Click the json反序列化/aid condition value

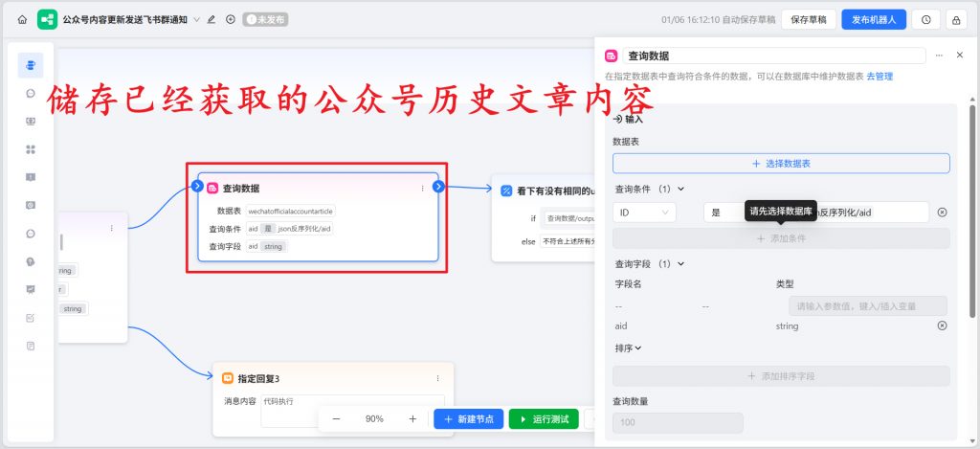(x=304, y=229)
